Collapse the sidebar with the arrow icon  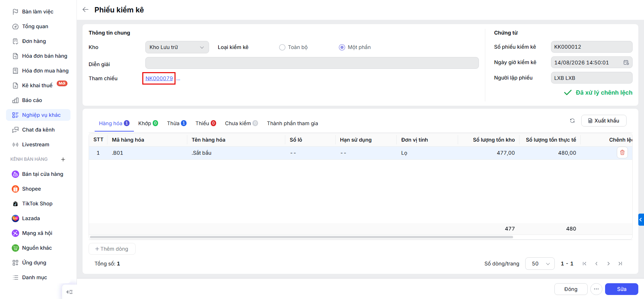69,292
